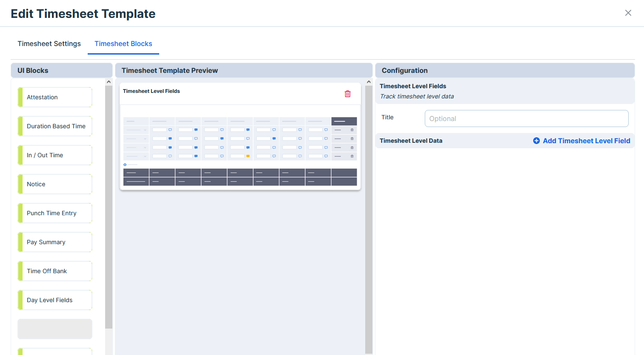Image resolution: width=644 pixels, height=355 pixels.
Task: Pick the Duration Based Time block
Action: click(x=55, y=126)
